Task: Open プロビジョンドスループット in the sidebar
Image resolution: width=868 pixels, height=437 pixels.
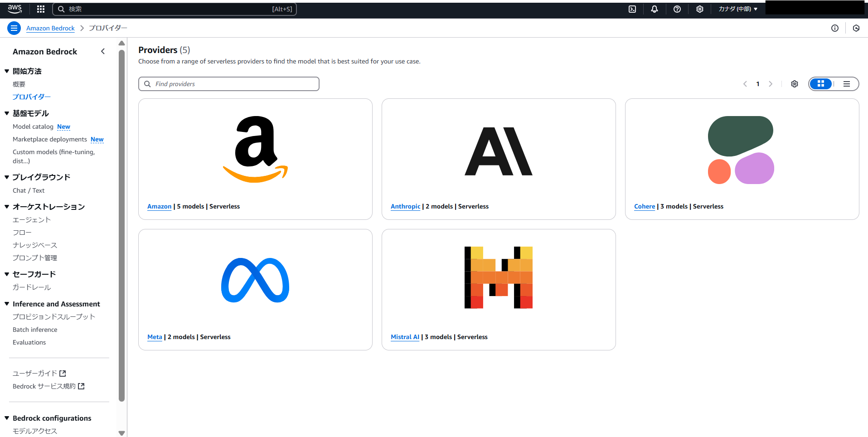Action: (x=54, y=317)
